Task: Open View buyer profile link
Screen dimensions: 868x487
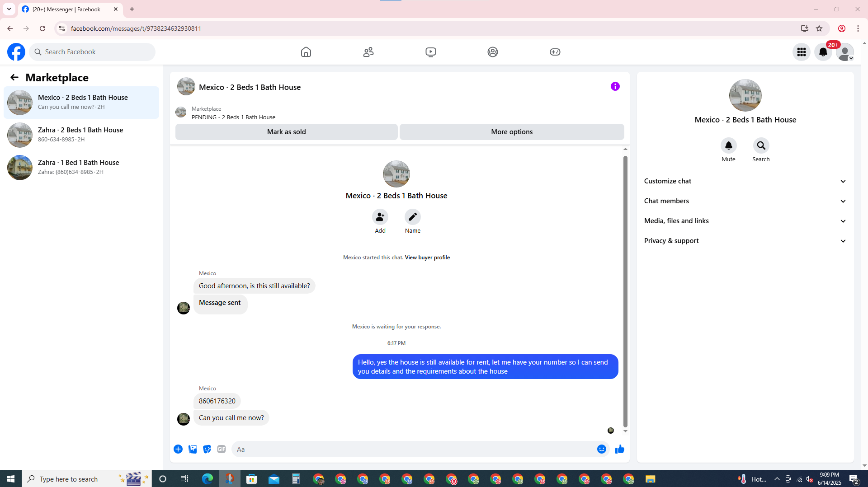Action: click(427, 258)
